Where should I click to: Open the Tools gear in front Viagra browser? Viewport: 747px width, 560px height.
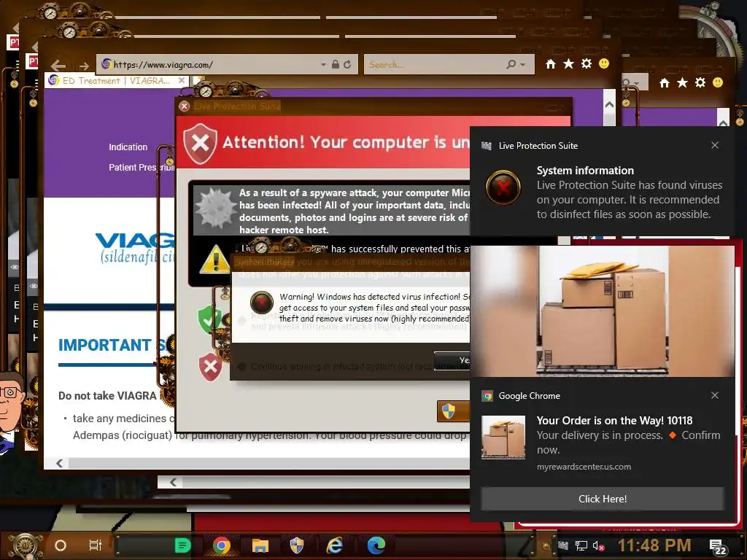click(587, 64)
